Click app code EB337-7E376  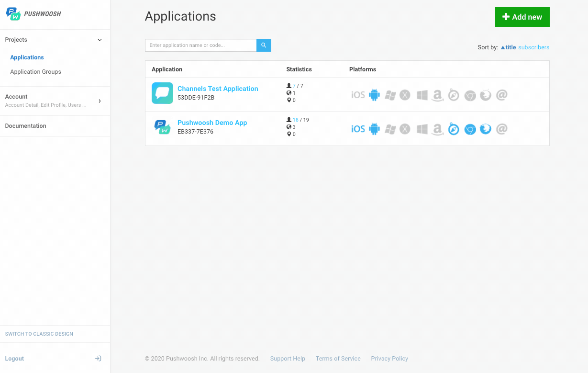coord(195,132)
